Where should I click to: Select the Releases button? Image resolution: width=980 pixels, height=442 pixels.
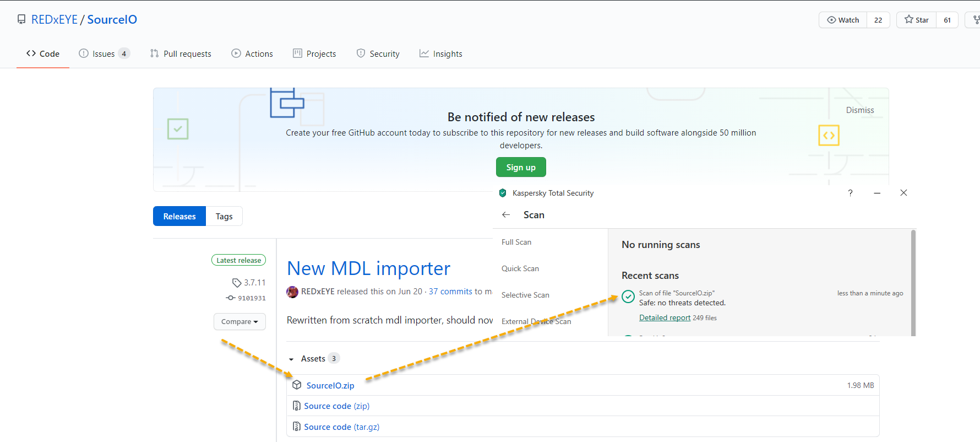pos(179,216)
